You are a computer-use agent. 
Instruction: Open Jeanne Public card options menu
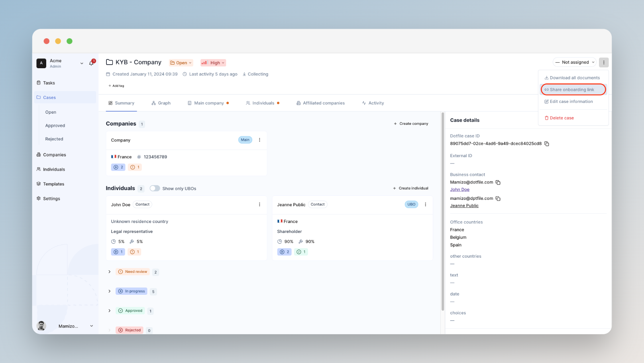pos(425,204)
